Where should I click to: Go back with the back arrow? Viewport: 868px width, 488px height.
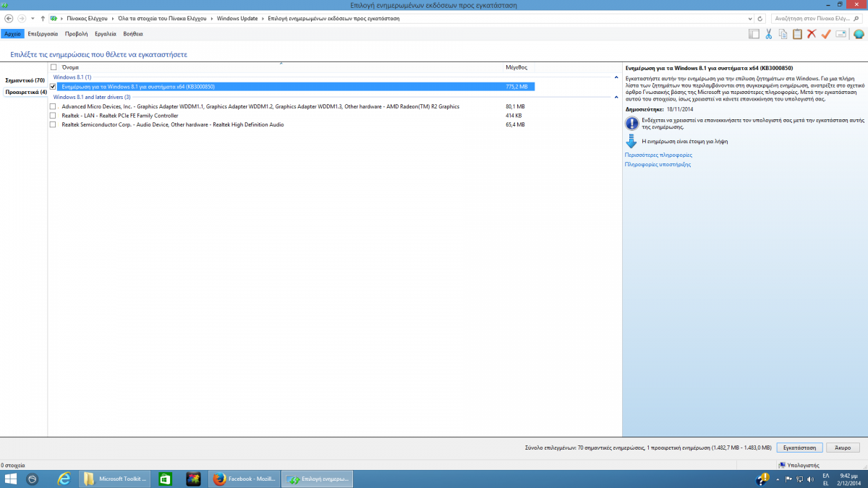pos(9,18)
